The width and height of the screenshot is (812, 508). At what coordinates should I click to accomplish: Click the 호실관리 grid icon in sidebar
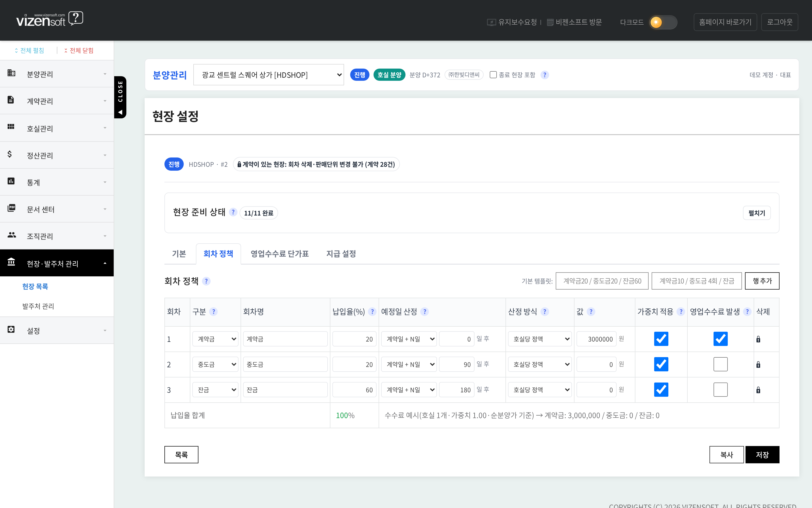coord(11,127)
